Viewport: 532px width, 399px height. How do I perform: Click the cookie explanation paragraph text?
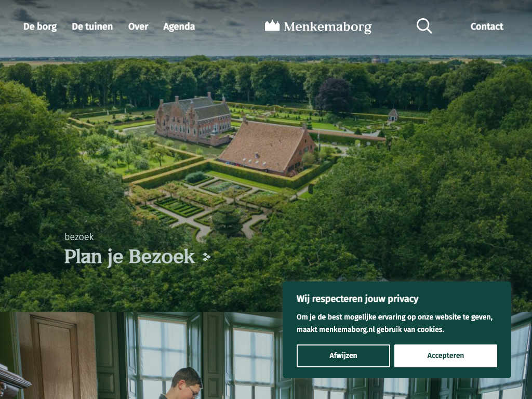click(x=395, y=323)
